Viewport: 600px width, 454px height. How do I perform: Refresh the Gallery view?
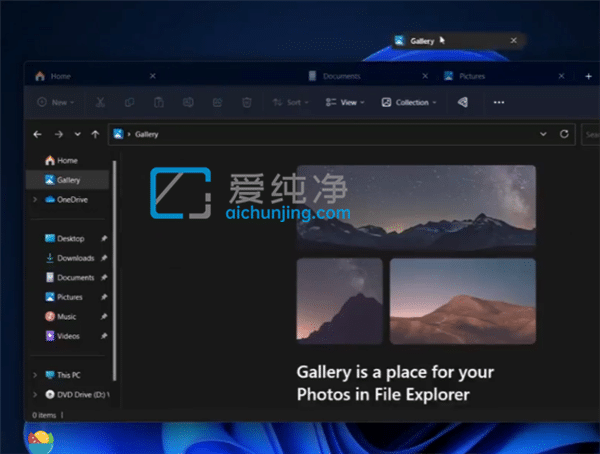coord(565,134)
